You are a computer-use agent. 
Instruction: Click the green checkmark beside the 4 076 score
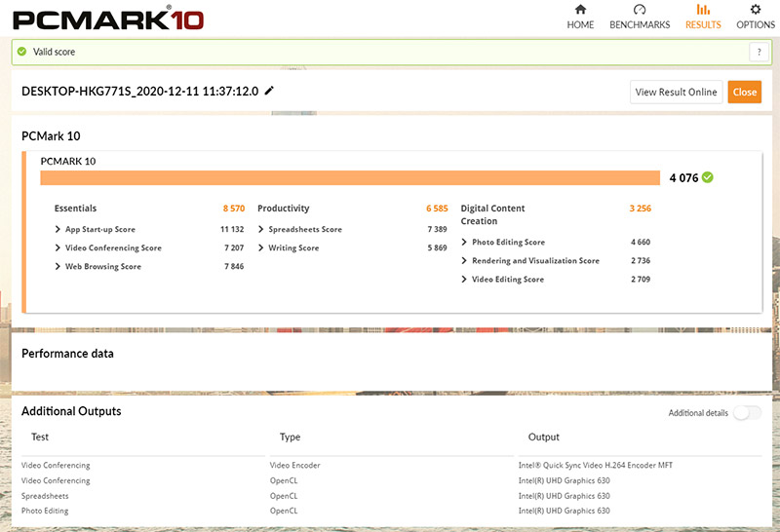coord(708,177)
